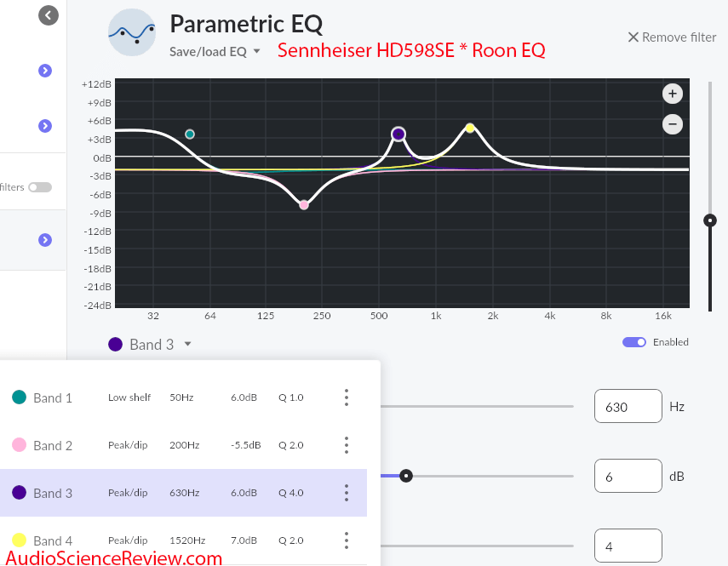This screenshot has width=728, height=566.
Task: Click the back arrow circle icon
Action: pyautogui.click(x=49, y=15)
